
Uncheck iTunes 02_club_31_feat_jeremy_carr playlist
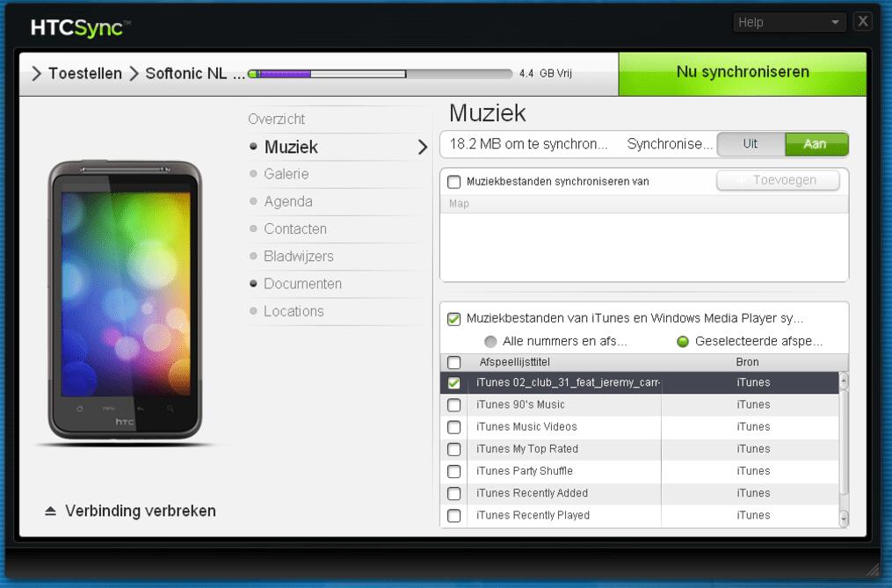coord(453,383)
